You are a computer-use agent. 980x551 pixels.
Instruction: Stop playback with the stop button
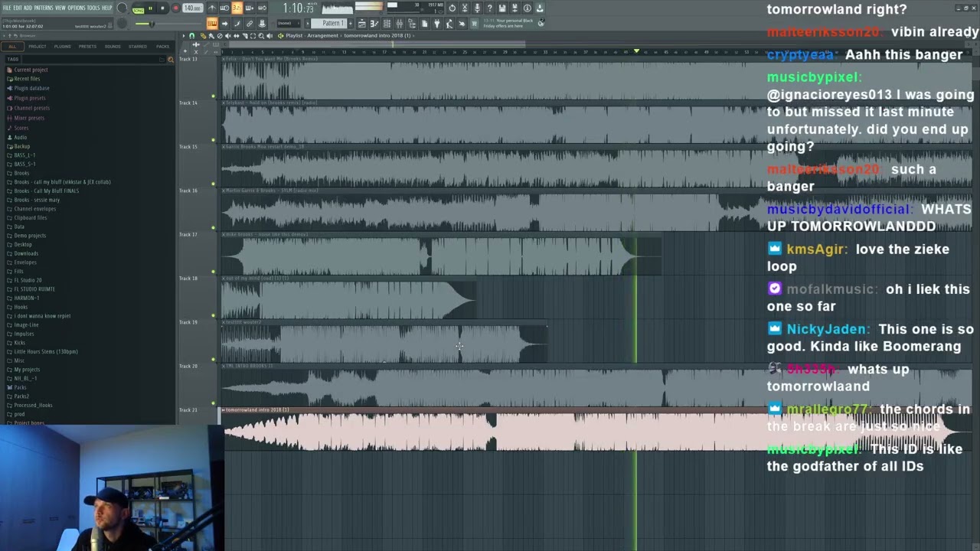click(x=162, y=8)
